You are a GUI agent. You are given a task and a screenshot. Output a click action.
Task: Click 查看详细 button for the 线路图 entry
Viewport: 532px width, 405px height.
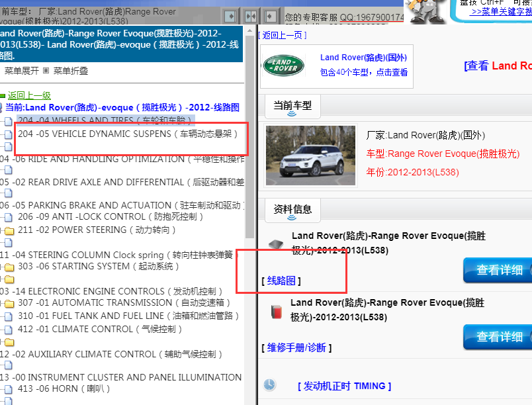[x=498, y=270]
